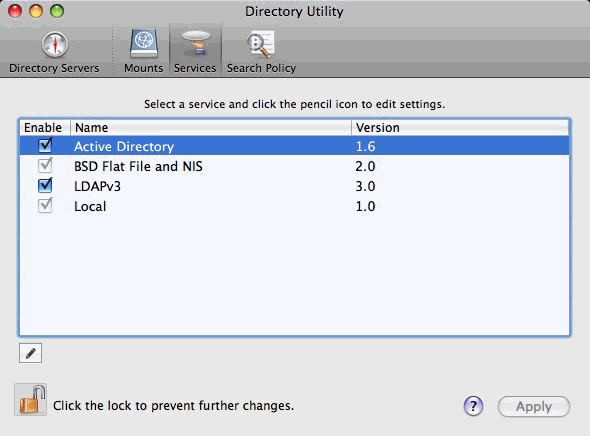
Task: Click the Apply button
Action: [x=534, y=406]
